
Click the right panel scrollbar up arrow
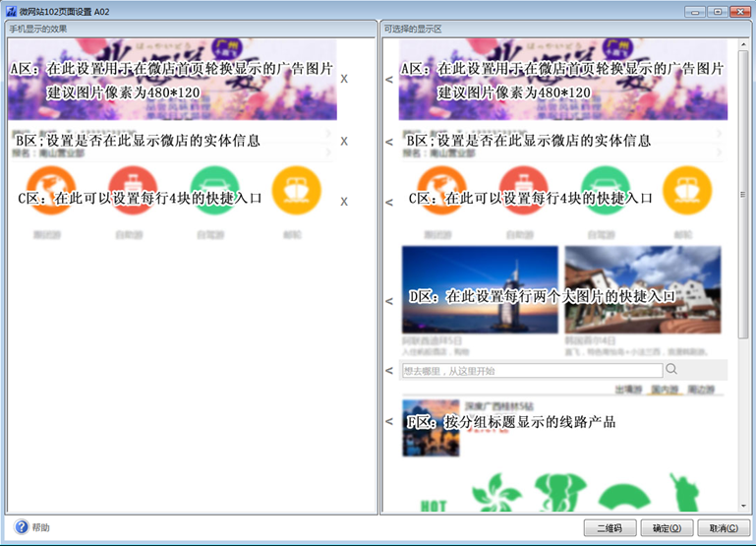(x=743, y=44)
